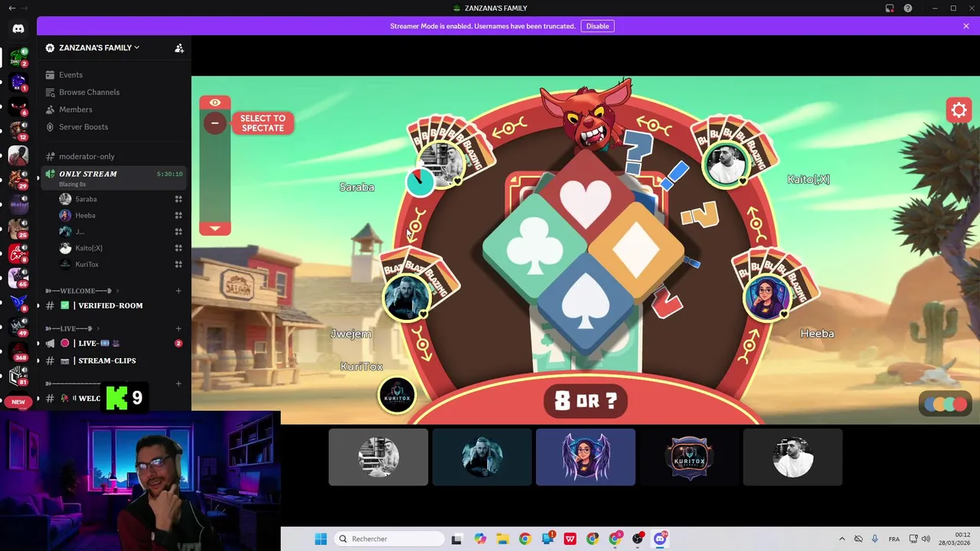Screen dimensions: 980x551
Task: Select Heeba's purple video tile thumbnail
Action: coord(586,457)
